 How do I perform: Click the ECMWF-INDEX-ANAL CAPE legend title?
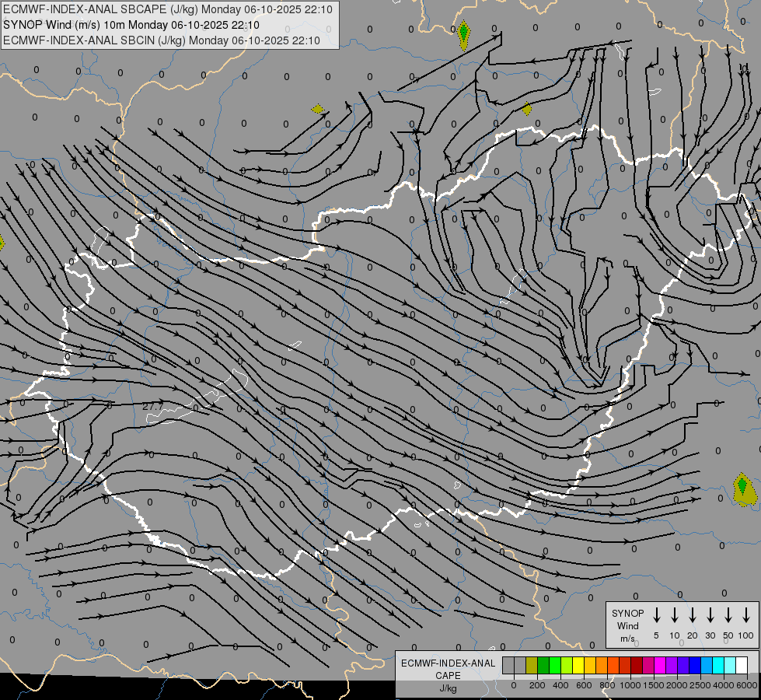448,670
